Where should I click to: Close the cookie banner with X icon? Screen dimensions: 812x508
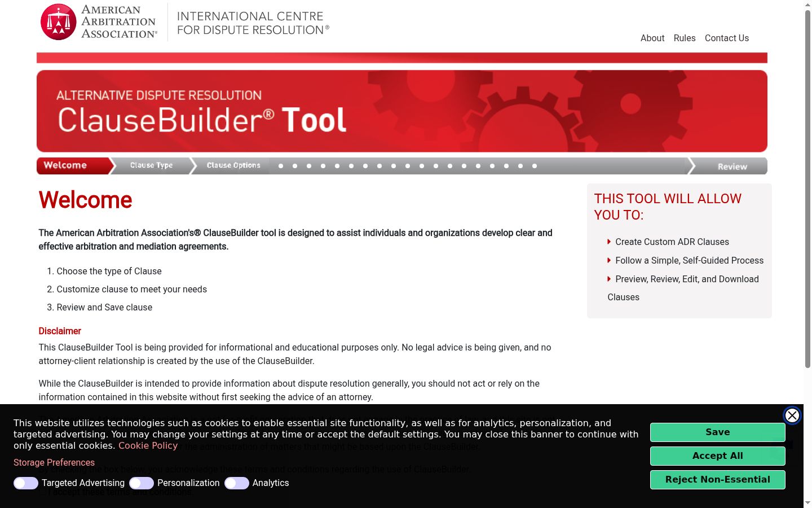point(792,415)
